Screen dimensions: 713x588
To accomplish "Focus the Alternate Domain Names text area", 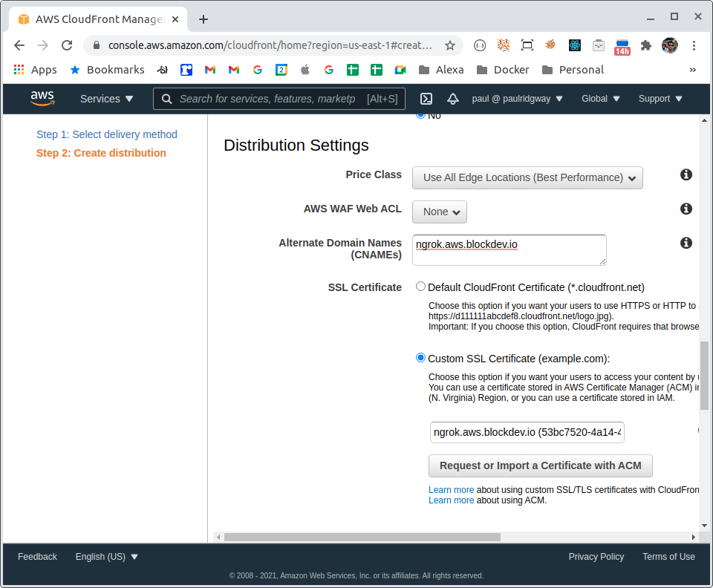I will click(x=509, y=250).
